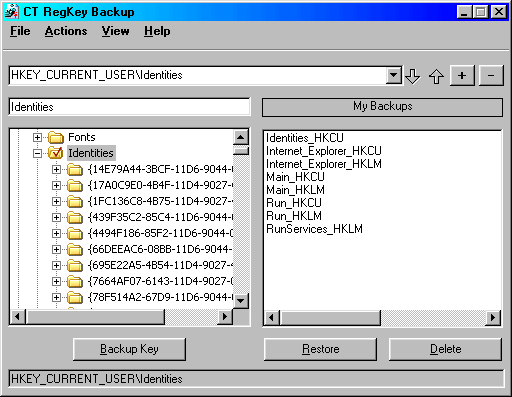Click the Identities key name input field

coord(129,107)
